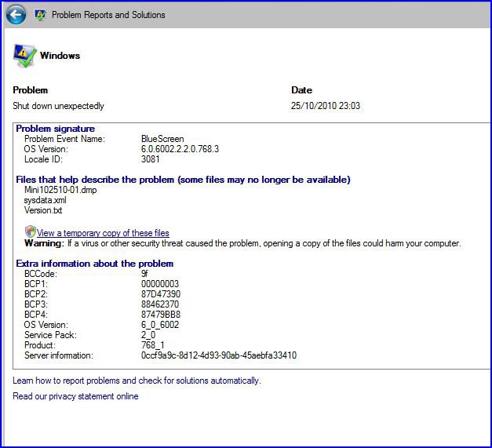Click the Windows monitor checkmark icon
Screen dimensions: 492x448
click(24, 56)
